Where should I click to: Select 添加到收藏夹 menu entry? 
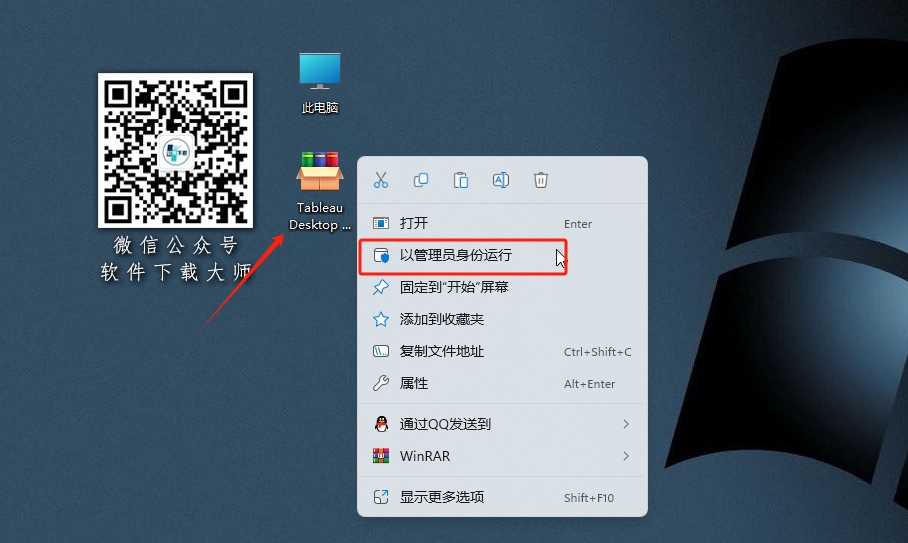point(502,319)
